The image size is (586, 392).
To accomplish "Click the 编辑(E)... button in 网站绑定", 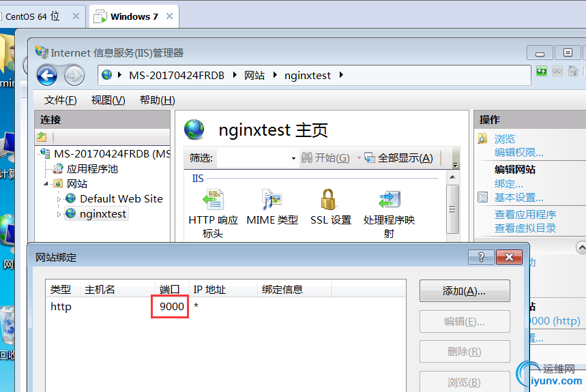I will [465, 322].
